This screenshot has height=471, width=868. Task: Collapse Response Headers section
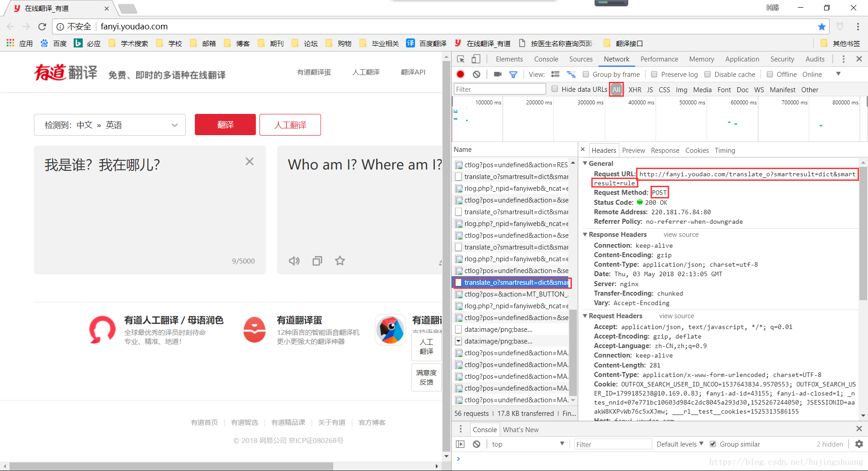coord(585,235)
